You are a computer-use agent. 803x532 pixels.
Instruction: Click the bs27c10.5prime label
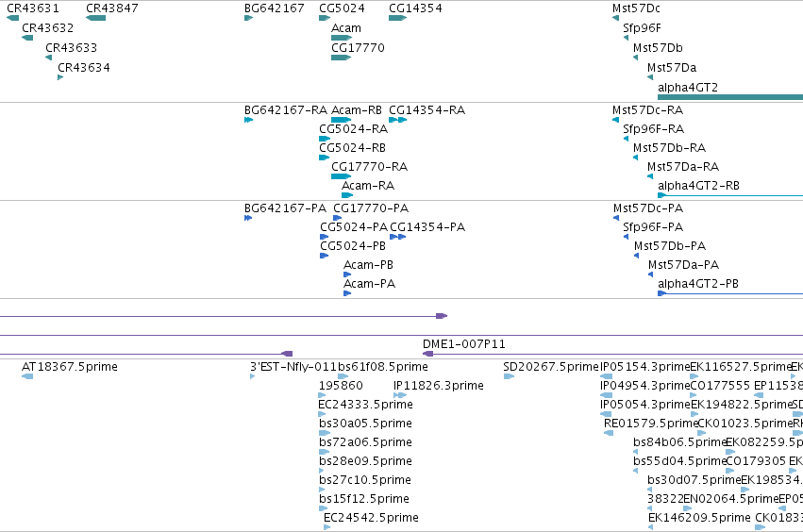pyautogui.click(x=364, y=480)
